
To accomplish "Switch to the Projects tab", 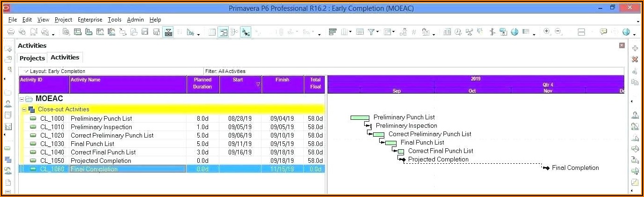I will pos(32,58).
